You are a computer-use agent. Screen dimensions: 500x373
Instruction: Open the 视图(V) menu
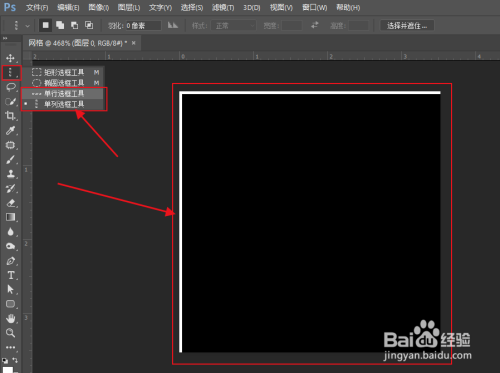coord(281,8)
